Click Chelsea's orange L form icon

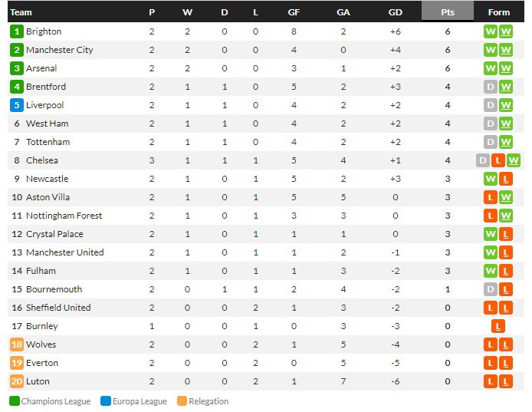[498, 160]
